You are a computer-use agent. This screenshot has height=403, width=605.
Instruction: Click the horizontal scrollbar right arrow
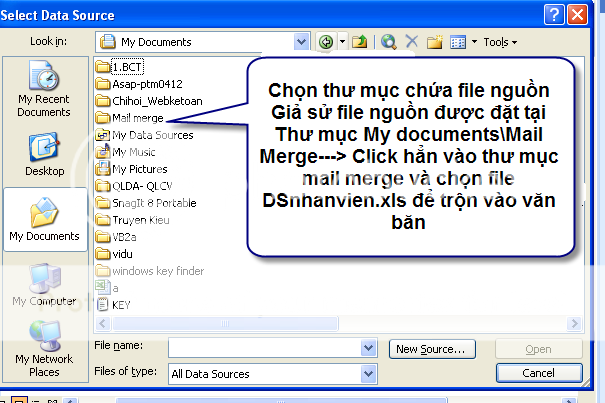574,323
